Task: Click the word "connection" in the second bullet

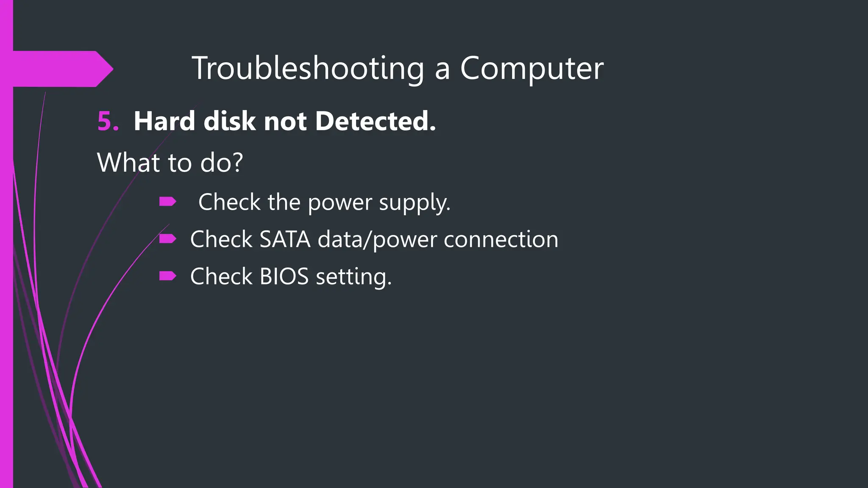Action: point(501,239)
